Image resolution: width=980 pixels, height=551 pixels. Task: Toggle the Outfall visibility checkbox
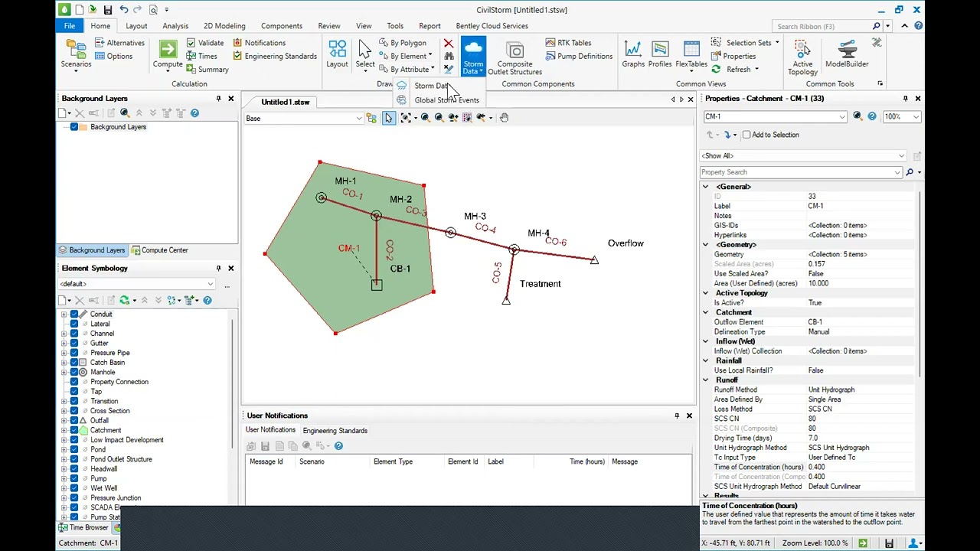pos(74,420)
